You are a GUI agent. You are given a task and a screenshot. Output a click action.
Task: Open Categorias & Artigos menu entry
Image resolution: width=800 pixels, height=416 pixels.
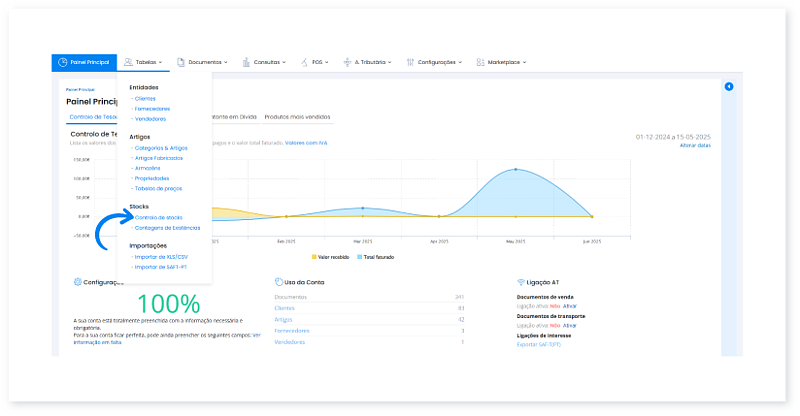[x=160, y=148]
